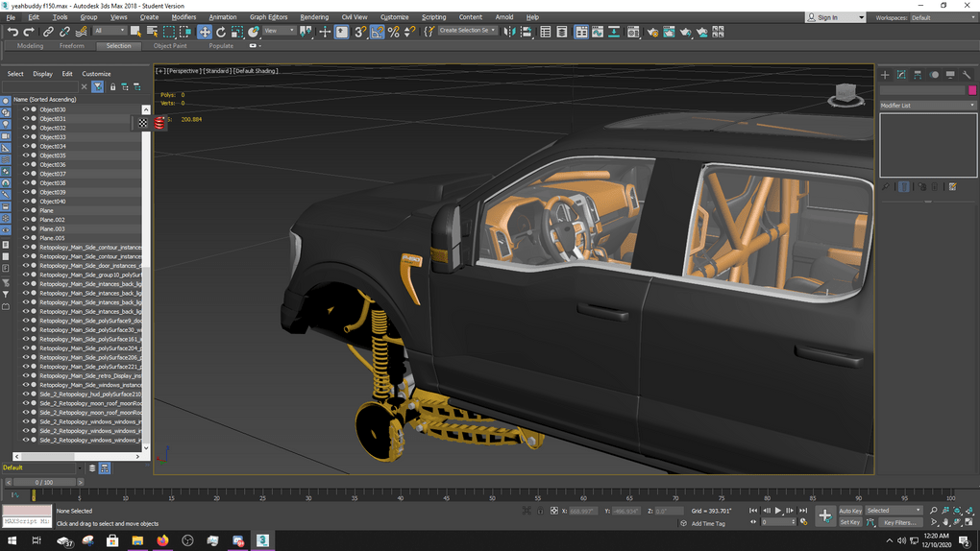
Task: Click the Key Filters button
Action: (900, 523)
